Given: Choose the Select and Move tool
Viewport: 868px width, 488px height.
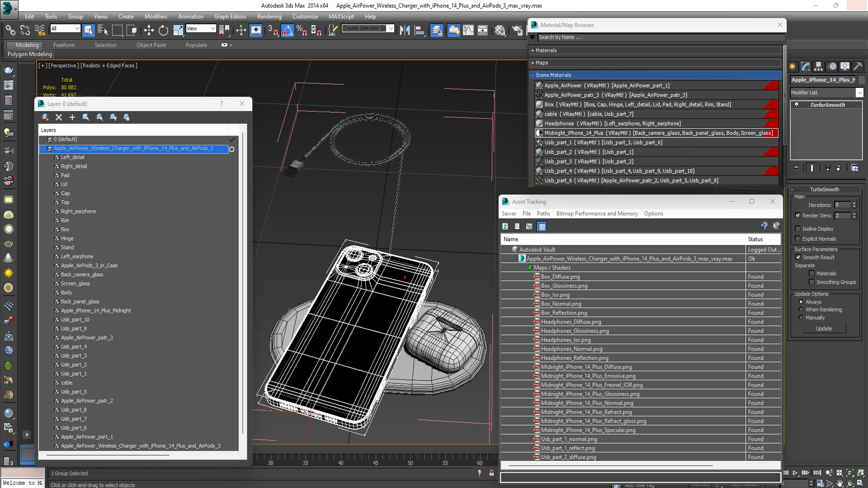Looking at the screenshot, I should click(x=149, y=30).
